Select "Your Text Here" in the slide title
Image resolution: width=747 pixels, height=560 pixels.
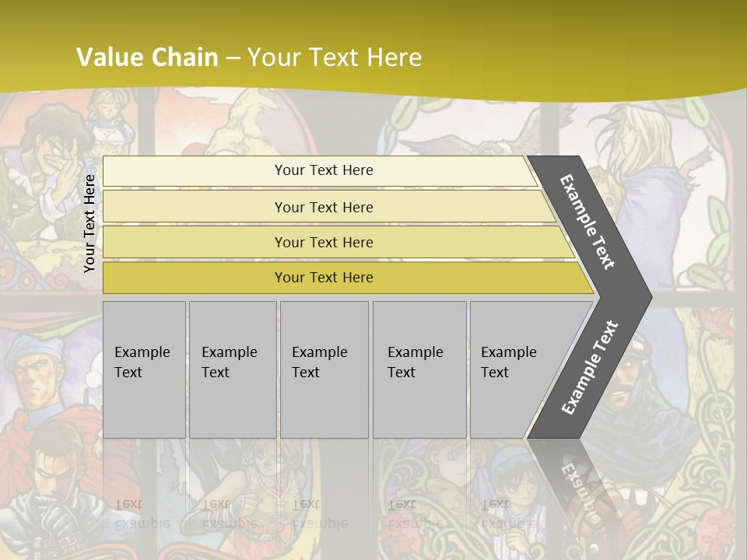pyautogui.click(x=335, y=58)
